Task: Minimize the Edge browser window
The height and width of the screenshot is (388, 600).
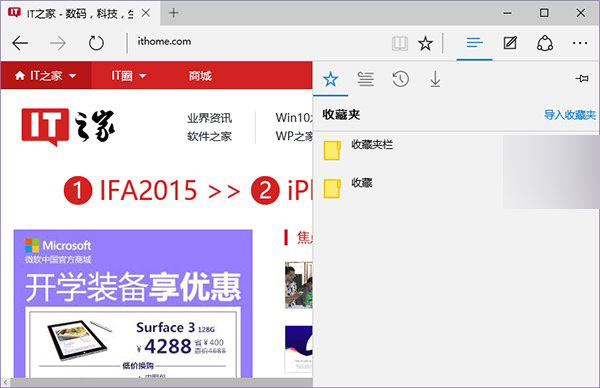Action: (x=508, y=13)
